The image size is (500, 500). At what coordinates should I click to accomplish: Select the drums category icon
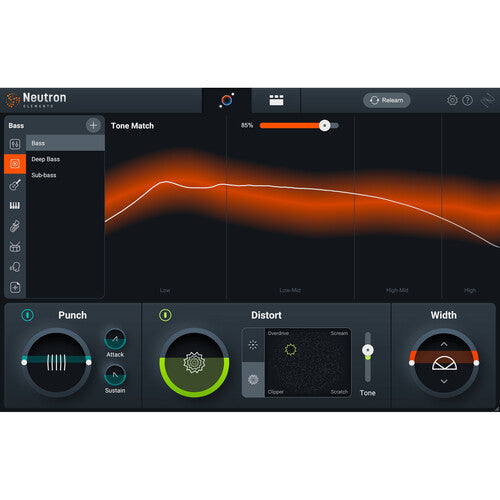click(15, 247)
